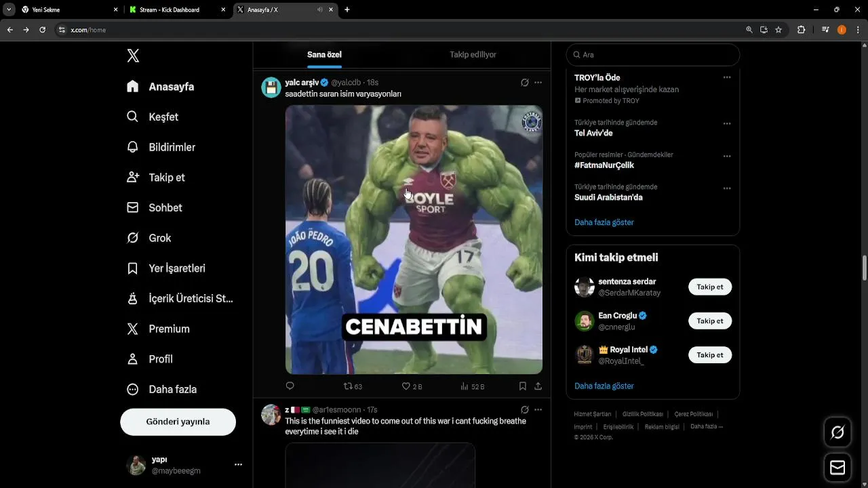This screenshot has height=488, width=868.
Task: Open floating messages envelope button
Action: point(837,468)
